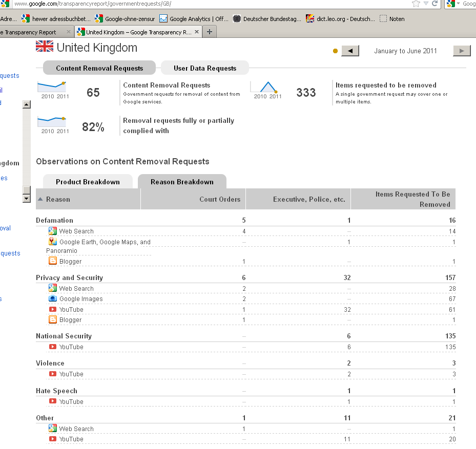This screenshot has width=476, height=449.
Task: Open the Noten bookmark
Action: click(x=392, y=19)
